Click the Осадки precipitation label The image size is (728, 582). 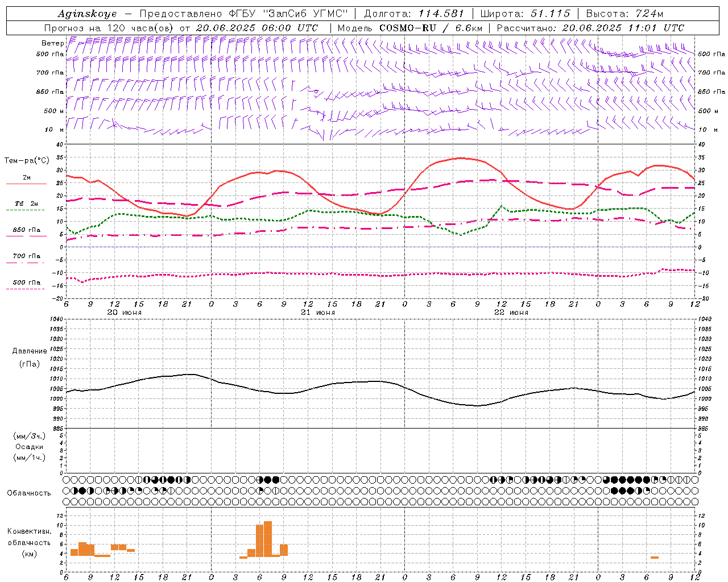(x=30, y=447)
